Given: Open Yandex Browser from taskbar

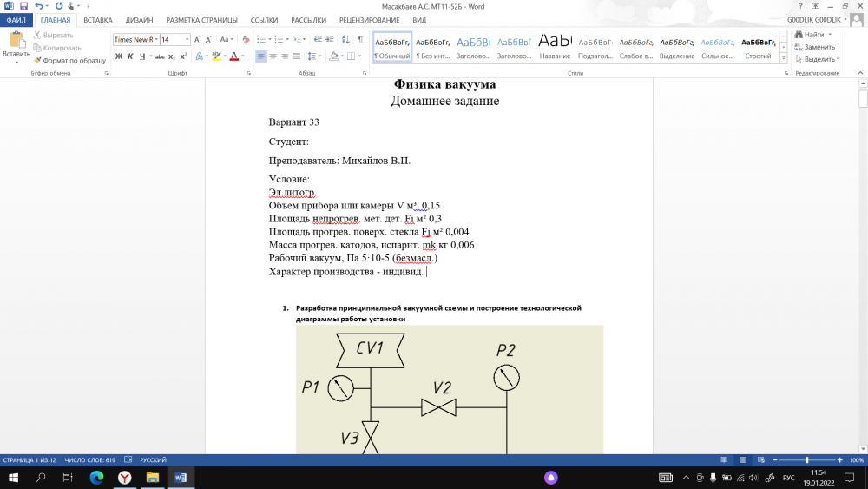Looking at the screenshot, I should click(124, 478).
